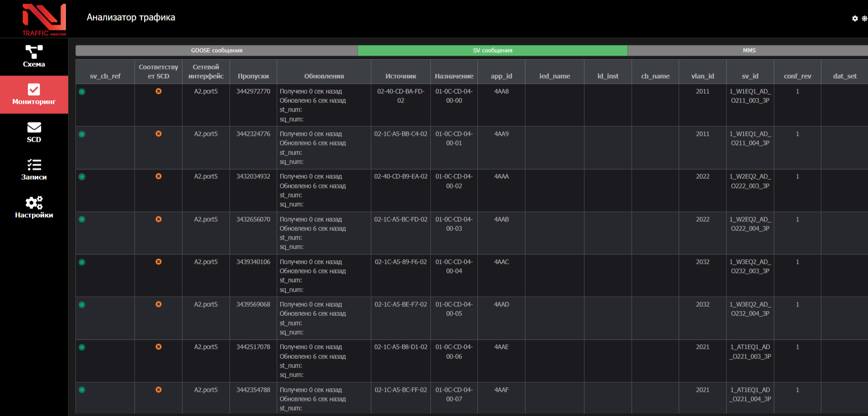This screenshot has width=868, height=416.
Task: Click the vlan_id column header
Action: click(702, 76)
